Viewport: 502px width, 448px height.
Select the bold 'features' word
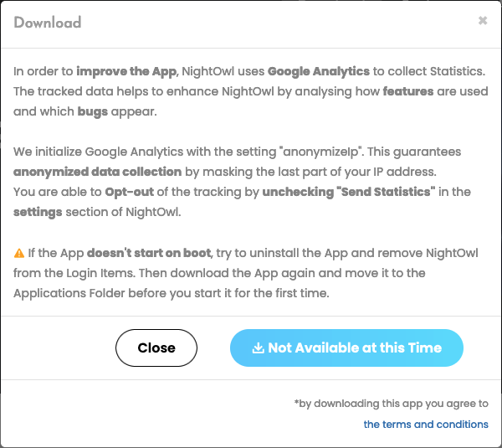[408, 91]
